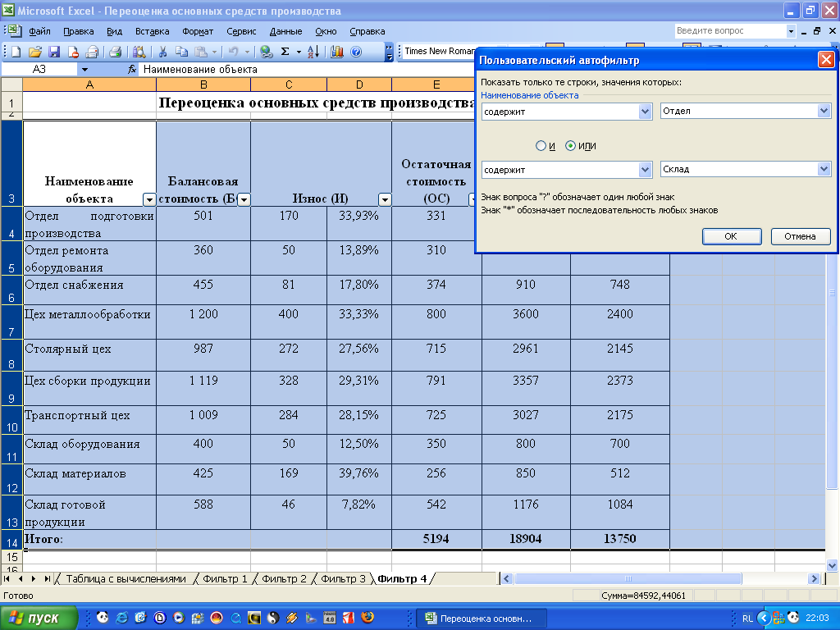Screen dimensions: 840x630
Task: Click the Print icon in the toolbar
Action: (115, 52)
